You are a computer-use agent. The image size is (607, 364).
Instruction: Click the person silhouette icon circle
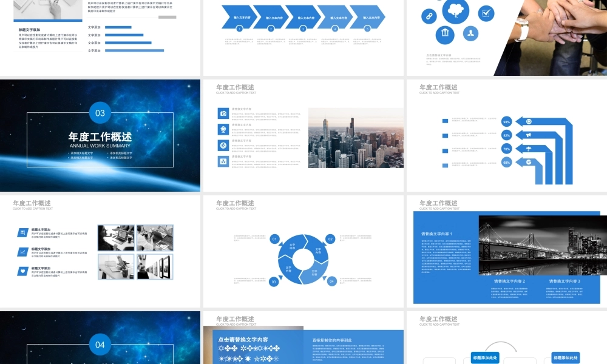click(x=470, y=33)
